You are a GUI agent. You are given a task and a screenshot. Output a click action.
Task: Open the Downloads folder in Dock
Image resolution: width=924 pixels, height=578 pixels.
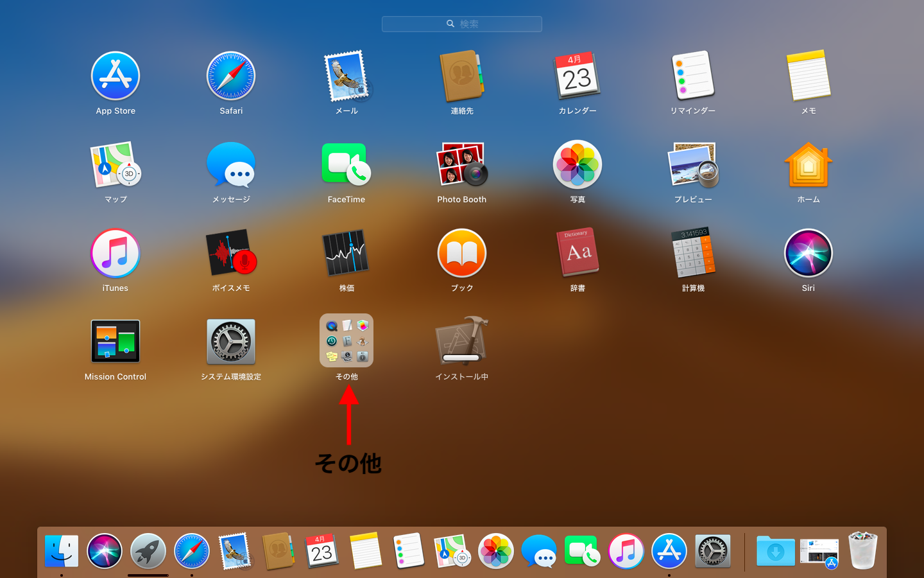(776, 551)
